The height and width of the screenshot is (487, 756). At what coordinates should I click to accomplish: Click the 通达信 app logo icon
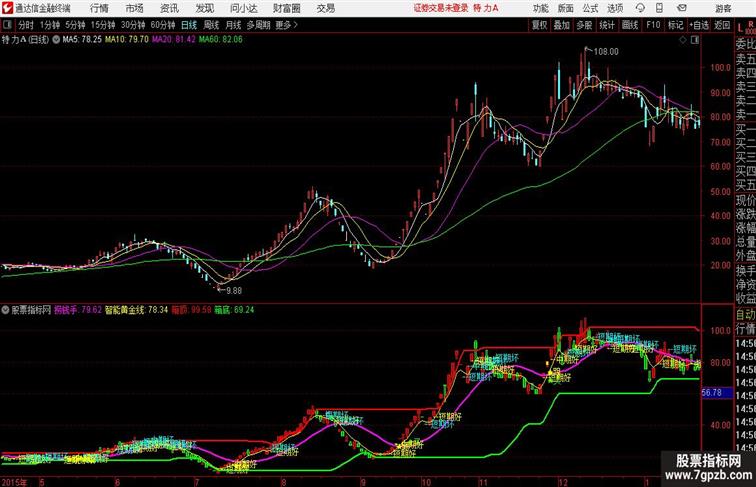[7, 8]
